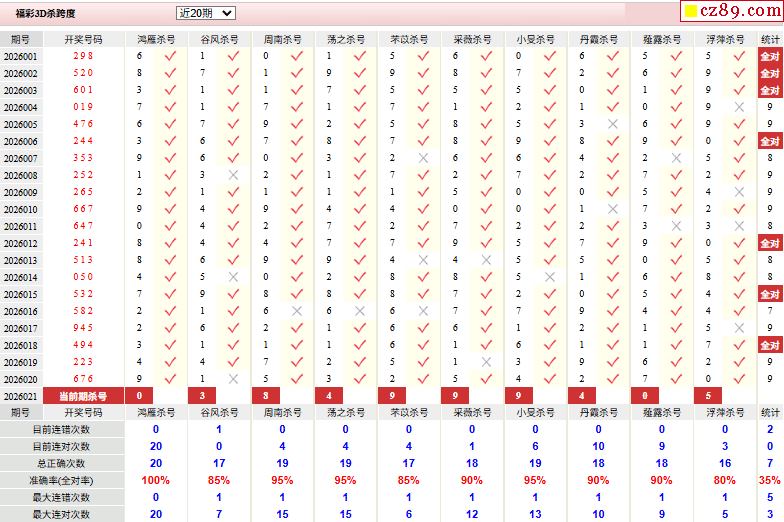Click the 开奖号码 header above row 2026001
The width and height of the screenshot is (784, 522).
(x=83, y=40)
